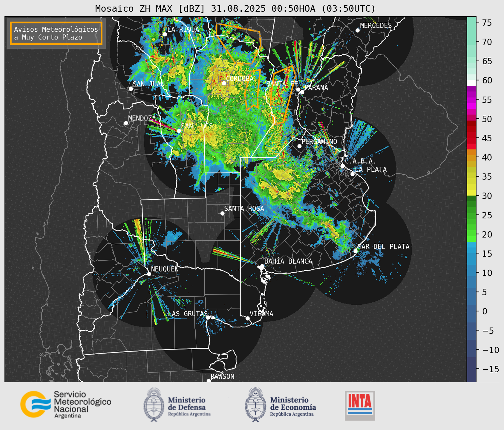This screenshot has height=430, width=504.
Task: Select the RAWSON city label
Action: click(222, 376)
